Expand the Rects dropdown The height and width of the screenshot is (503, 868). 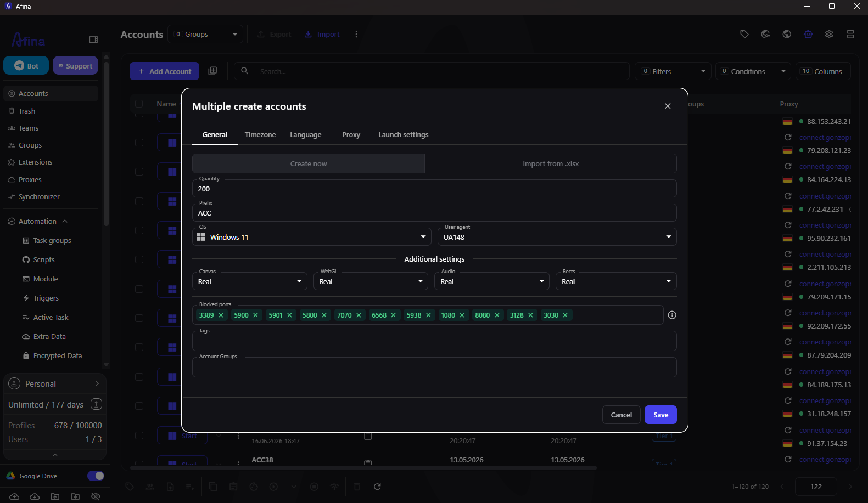pyautogui.click(x=616, y=281)
